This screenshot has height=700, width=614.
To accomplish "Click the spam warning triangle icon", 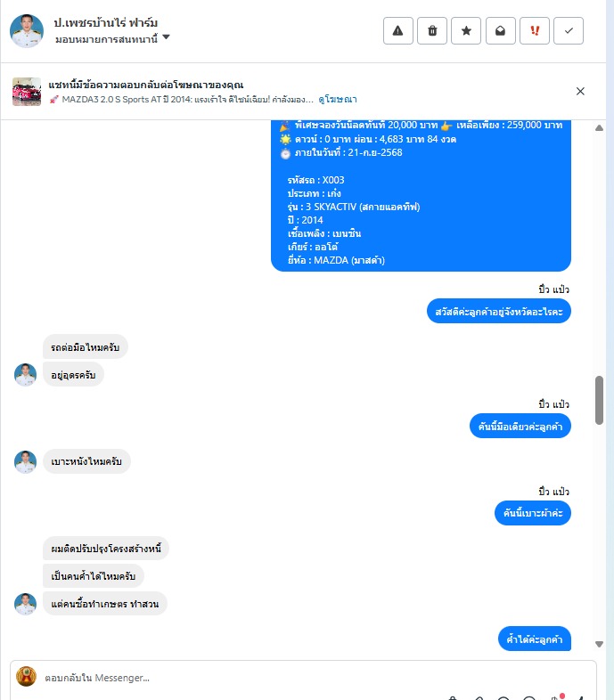I will 397,31.
